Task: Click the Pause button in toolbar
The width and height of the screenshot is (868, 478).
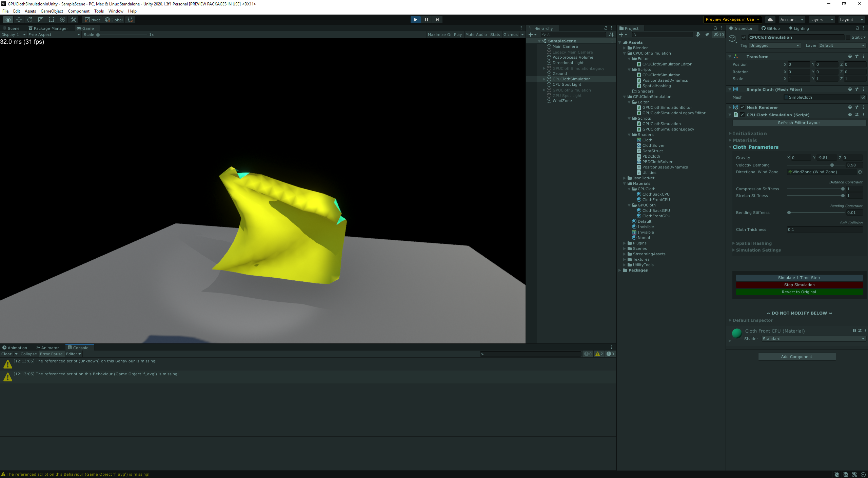Action: click(x=426, y=19)
